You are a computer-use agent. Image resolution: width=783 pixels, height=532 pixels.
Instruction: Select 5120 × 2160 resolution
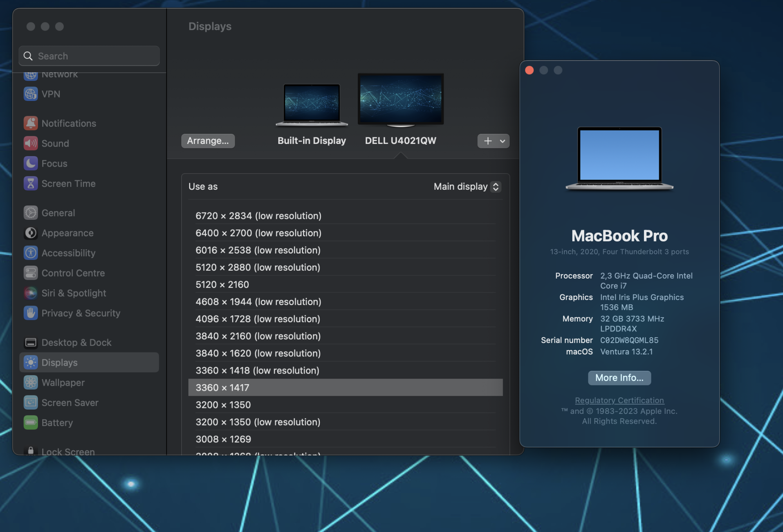tap(222, 284)
